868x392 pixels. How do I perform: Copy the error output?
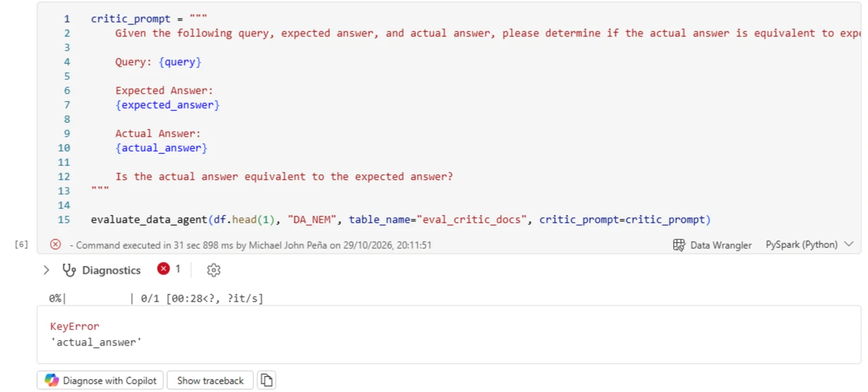coord(266,380)
